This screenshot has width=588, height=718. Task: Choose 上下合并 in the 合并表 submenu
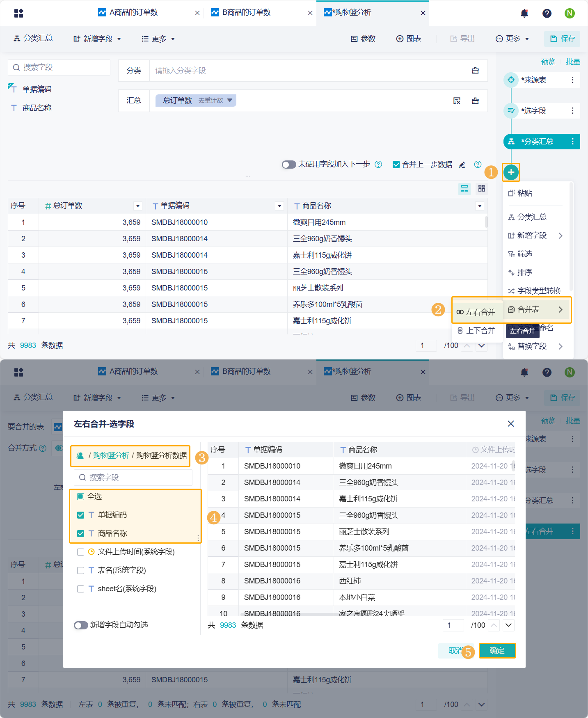[x=477, y=331]
